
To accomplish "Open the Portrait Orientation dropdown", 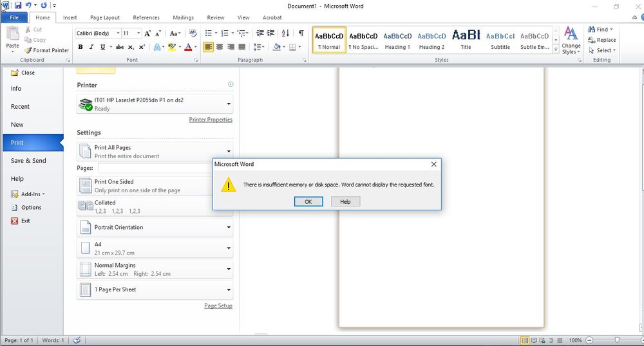I will [155, 227].
